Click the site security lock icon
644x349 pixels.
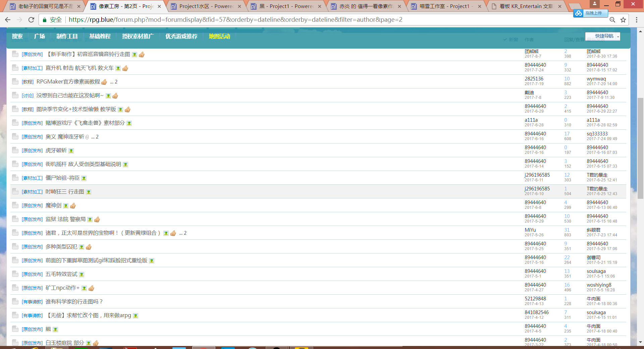point(44,20)
